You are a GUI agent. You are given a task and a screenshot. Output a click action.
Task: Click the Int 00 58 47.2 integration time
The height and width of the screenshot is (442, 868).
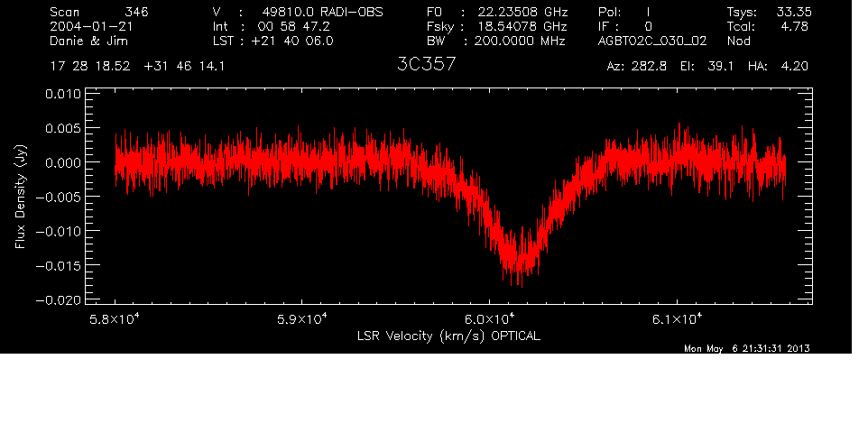[272, 26]
